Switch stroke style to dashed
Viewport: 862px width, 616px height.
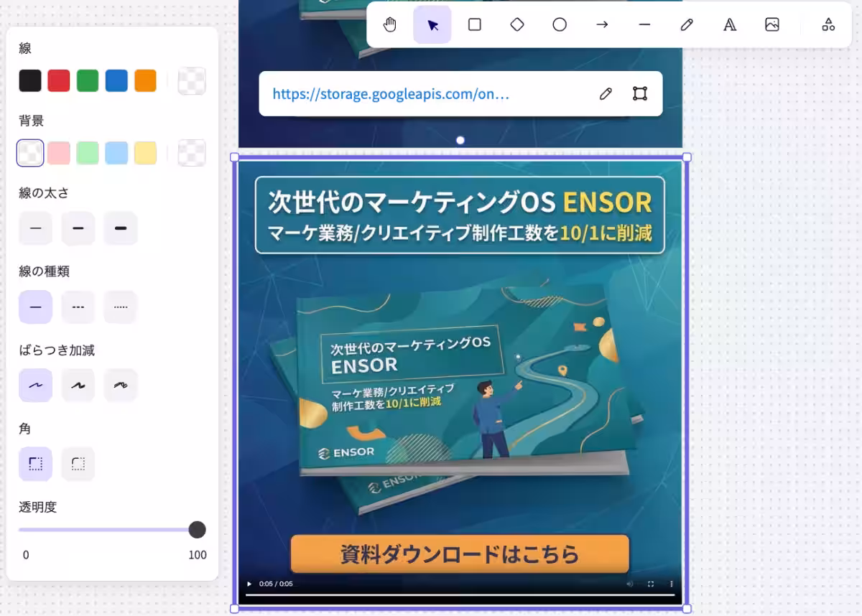pyautogui.click(x=78, y=307)
